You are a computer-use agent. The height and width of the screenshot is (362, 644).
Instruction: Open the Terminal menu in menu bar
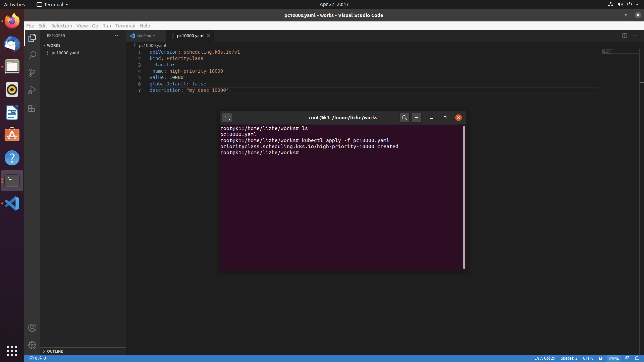click(x=125, y=26)
